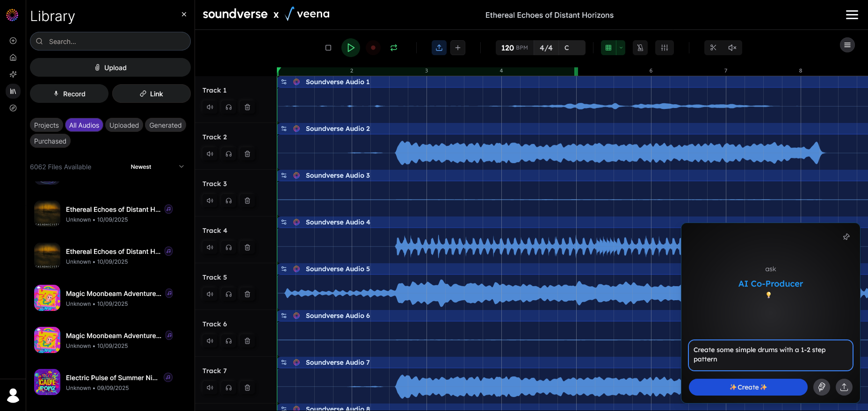Open the round menu button below the hamburger
This screenshot has height=411, width=868.
(x=847, y=45)
